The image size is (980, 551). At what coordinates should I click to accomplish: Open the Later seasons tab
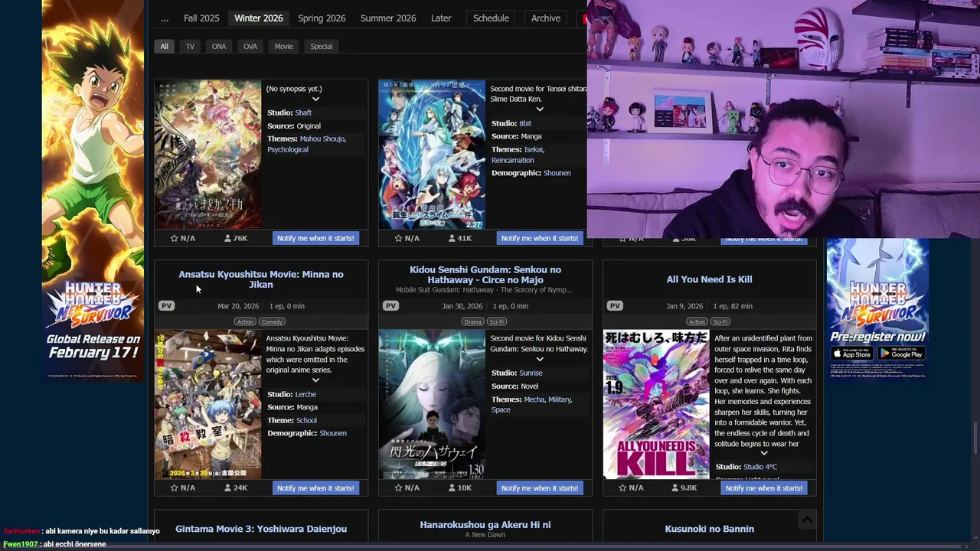441,18
